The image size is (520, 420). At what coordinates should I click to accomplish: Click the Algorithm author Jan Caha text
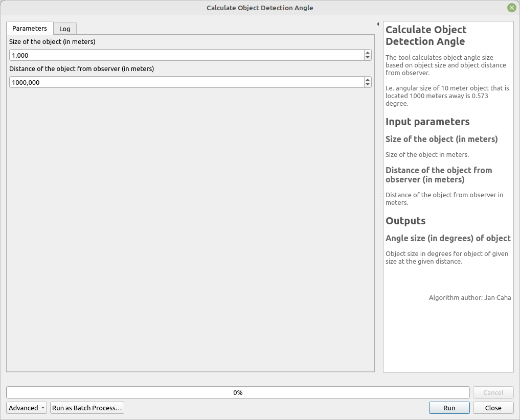[x=470, y=297]
